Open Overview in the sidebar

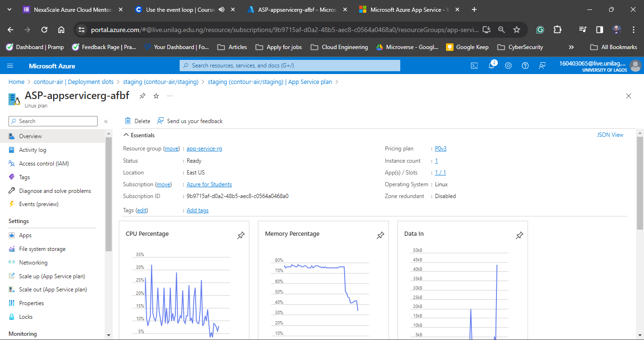tap(52, 136)
